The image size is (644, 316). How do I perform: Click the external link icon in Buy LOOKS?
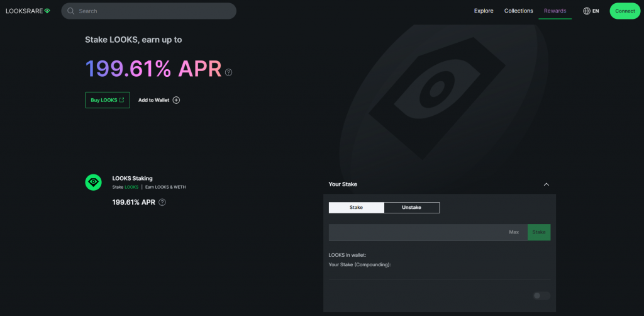[x=121, y=100]
